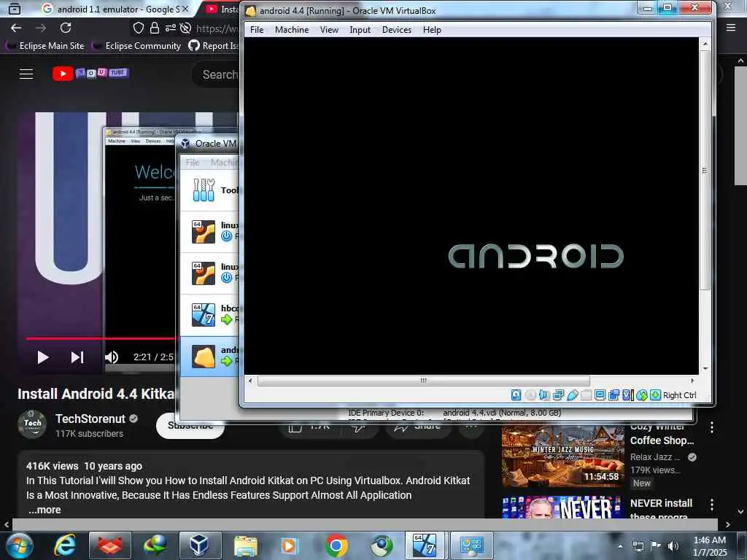Select the android VM entry in VirtualBox Manager
Screen dimensions: 747x560
click(x=210, y=356)
